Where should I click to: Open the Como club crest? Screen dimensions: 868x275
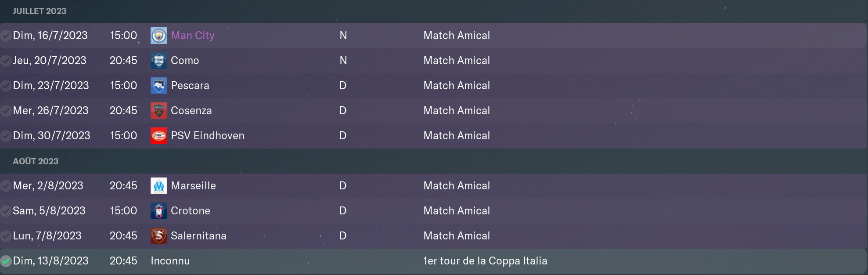[x=158, y=61]
